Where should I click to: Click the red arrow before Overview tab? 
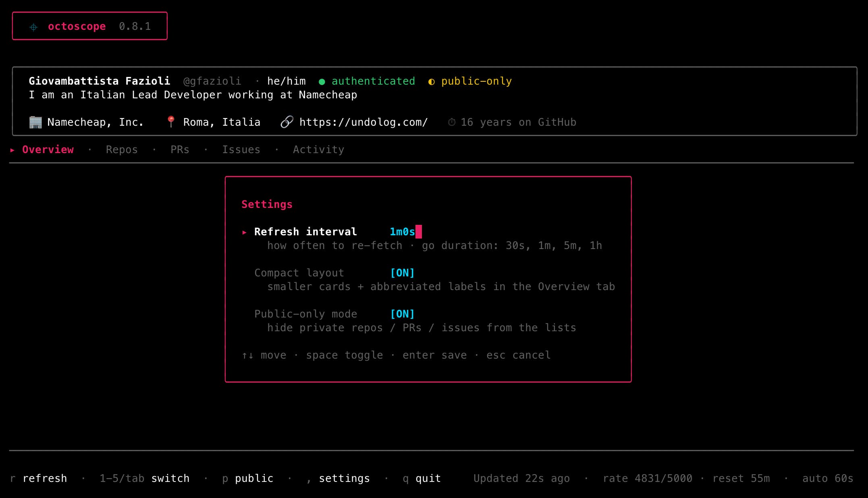point(12,150)
